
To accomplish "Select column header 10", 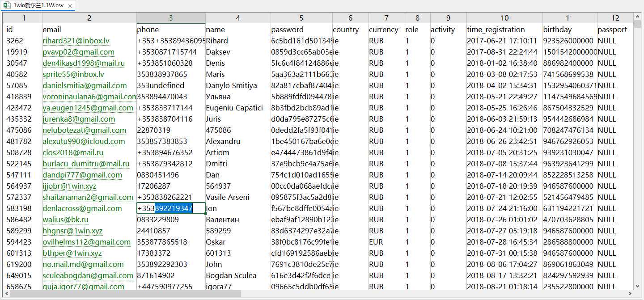I will click(504, 18).
